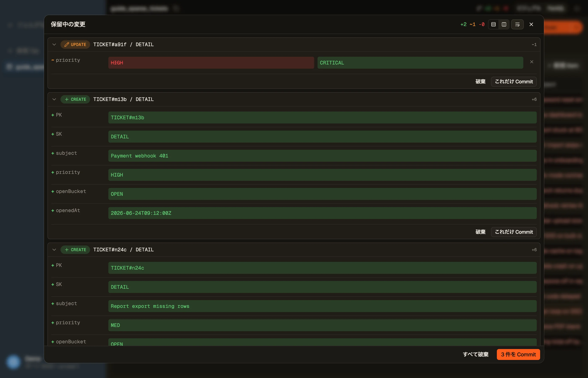Click the old HIGH strikethrough value
The height and width of the screenshot is (378, 588).
(211, 63)
